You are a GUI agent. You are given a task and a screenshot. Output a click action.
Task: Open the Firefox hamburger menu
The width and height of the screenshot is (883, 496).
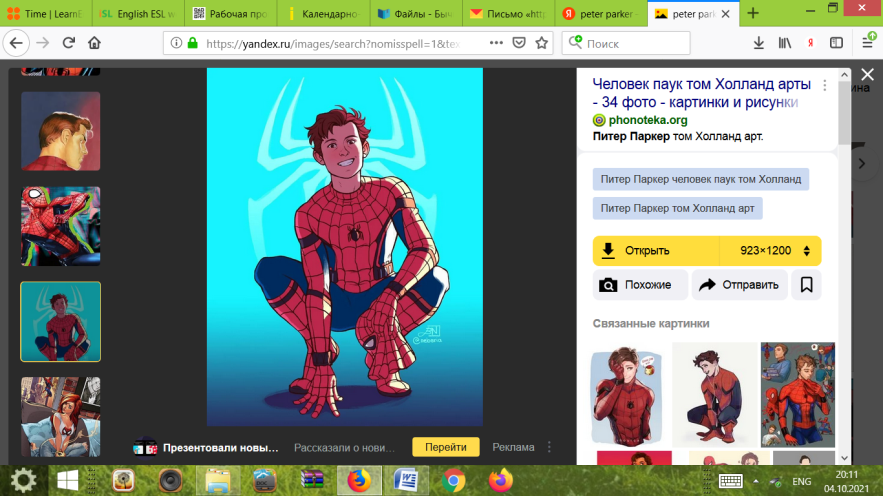coord(868,42)
